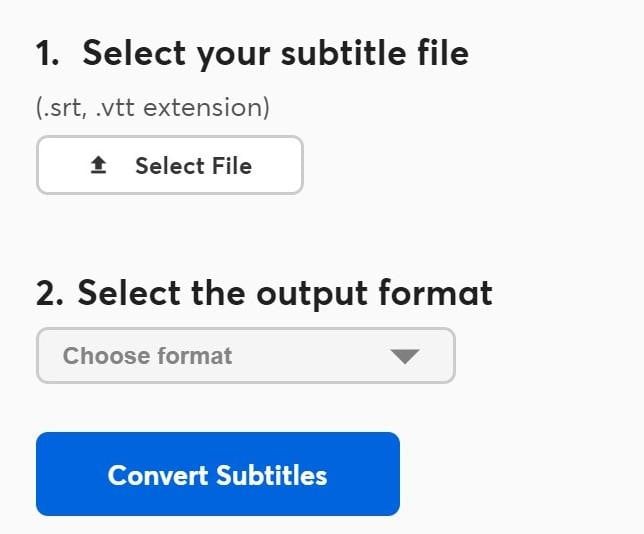This screenshot has height=534, width=644.
Task: Click the "Choose format" placeholder text
Action: coord(147,356)
